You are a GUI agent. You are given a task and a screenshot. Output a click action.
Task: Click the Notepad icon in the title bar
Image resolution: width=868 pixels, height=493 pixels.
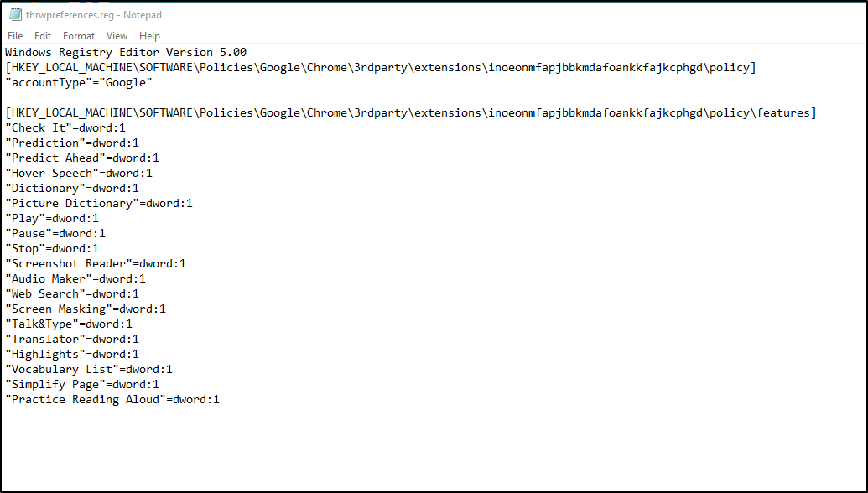pos(15,15)
